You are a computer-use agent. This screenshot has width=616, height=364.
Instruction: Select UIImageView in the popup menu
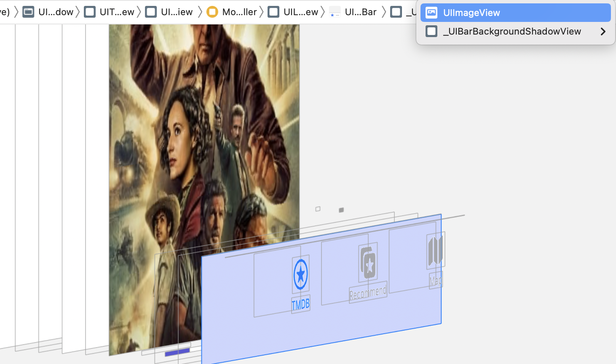(x=515, y=13)
